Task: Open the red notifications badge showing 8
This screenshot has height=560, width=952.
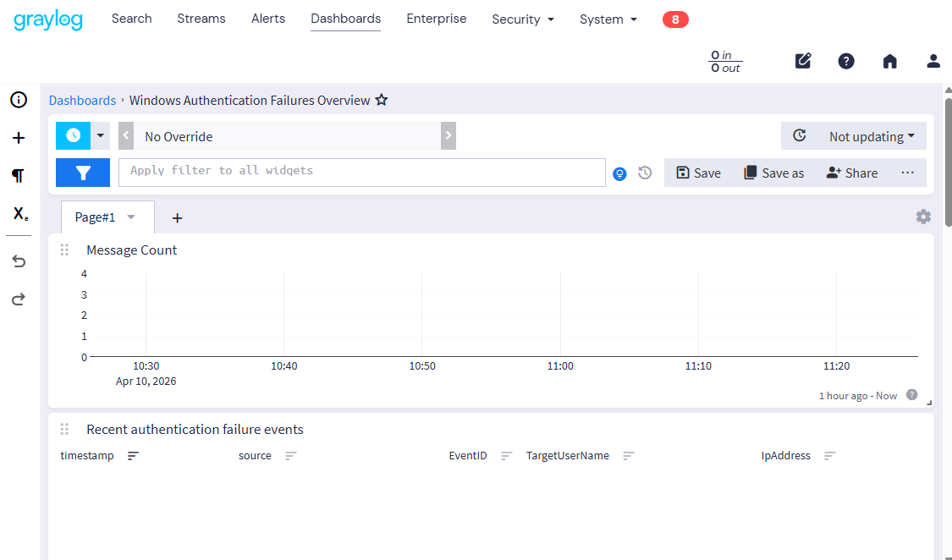Action: (x=675, y=19)
